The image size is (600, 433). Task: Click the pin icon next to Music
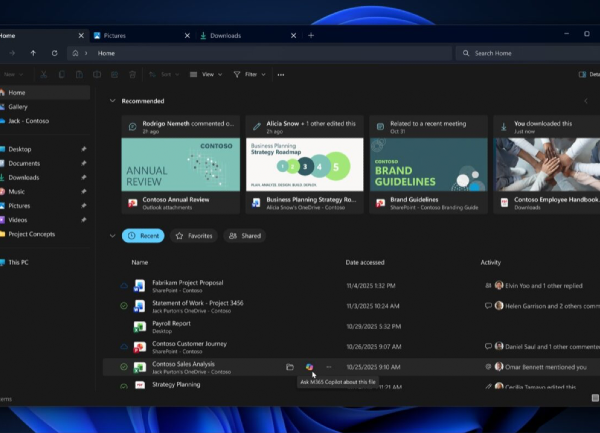coord(83,192)
